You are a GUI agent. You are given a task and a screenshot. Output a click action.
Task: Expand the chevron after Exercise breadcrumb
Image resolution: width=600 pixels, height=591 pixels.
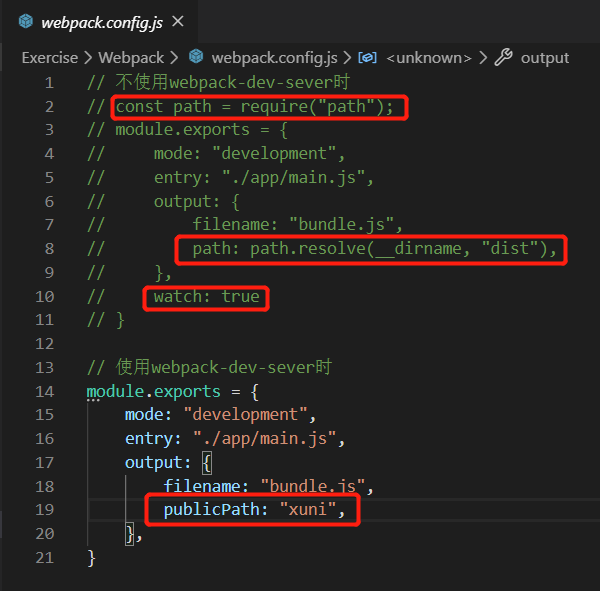click(x=88, y=58)
